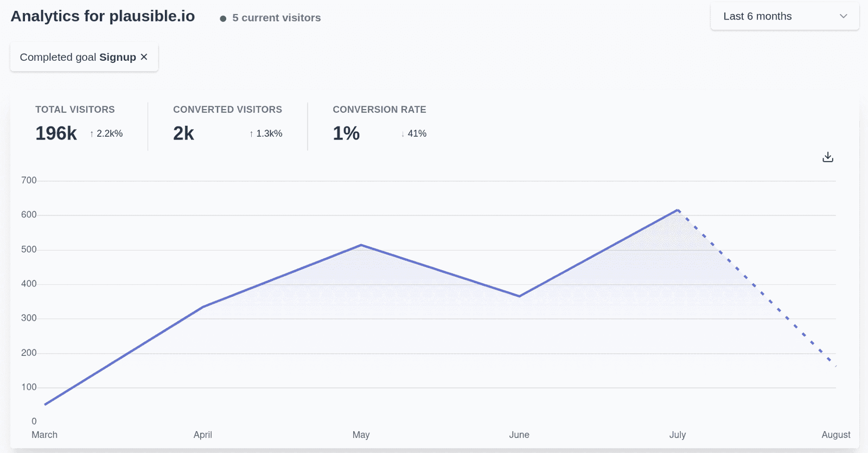
Task: Click the chevron arrow in the date picker
Action: 843,16
